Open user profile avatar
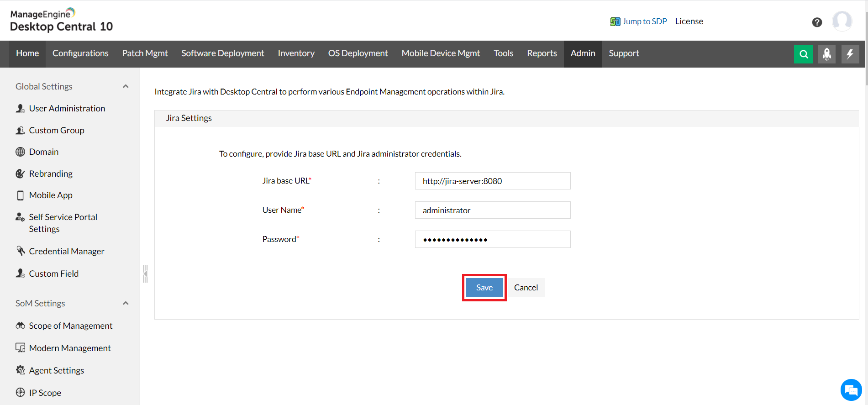This screenshot has width=868, height=405. point(842,21)
